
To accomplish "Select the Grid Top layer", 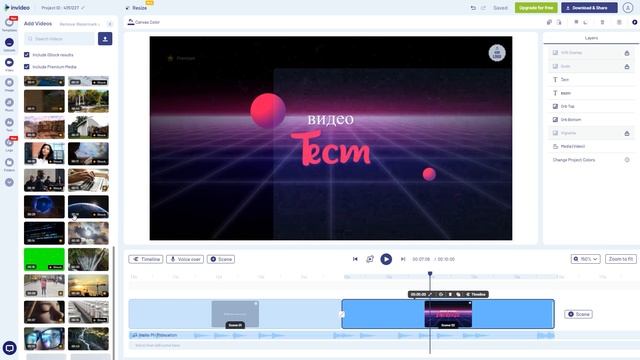I will tap(591, 107).
